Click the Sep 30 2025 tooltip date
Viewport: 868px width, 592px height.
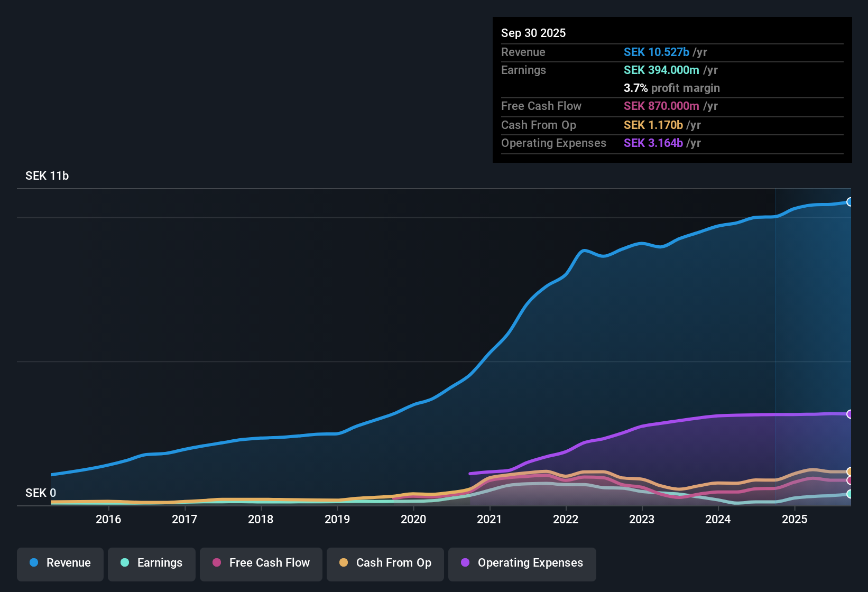(533, 33)
